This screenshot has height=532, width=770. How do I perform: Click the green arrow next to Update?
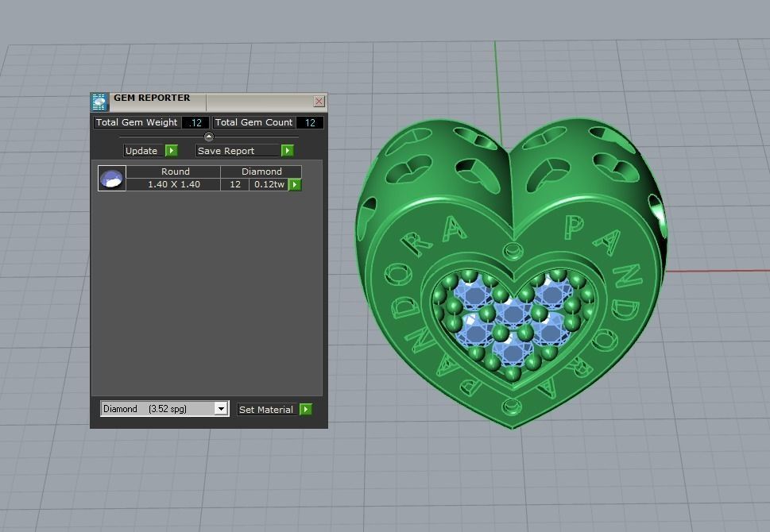click(x=172, y=151)
